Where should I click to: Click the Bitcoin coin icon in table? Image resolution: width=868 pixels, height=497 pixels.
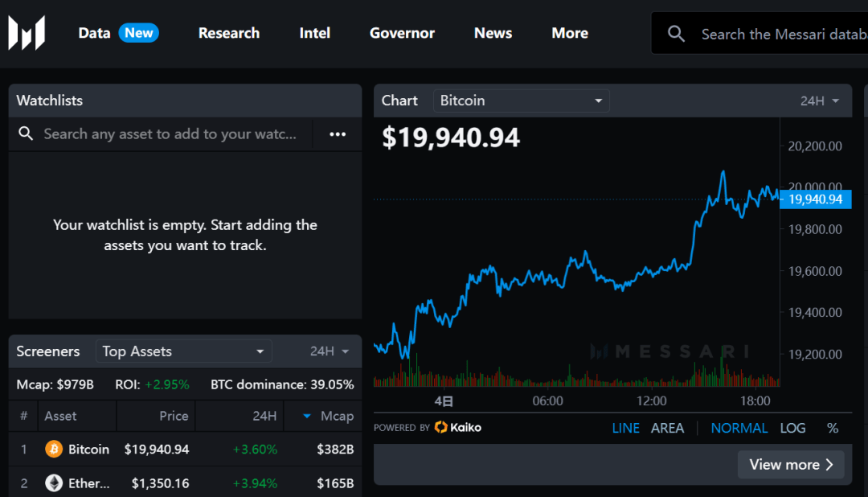point(54,449)
